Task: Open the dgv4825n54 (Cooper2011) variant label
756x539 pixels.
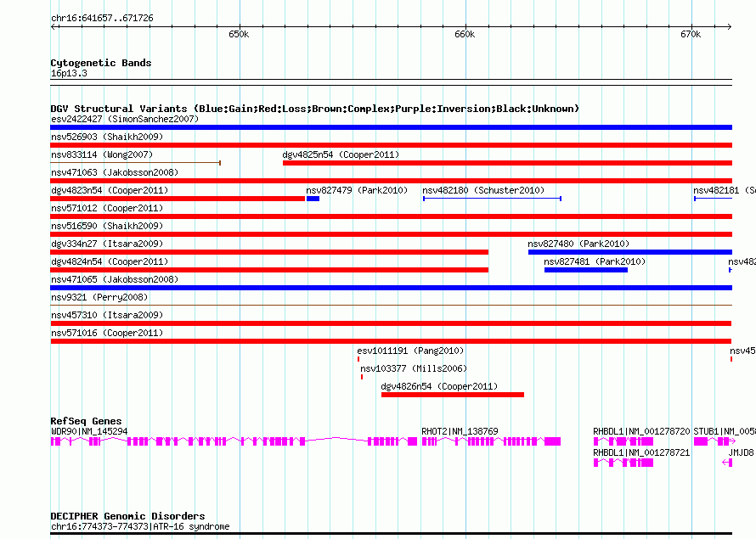Action: (341, 154)
